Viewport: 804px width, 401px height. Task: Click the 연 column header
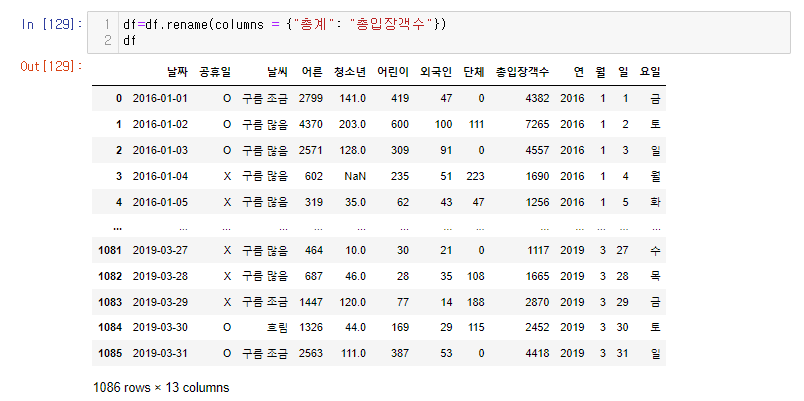coord(579,72)
